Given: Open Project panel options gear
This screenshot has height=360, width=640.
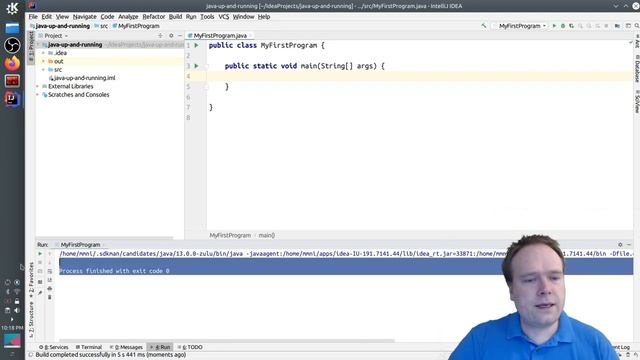Looking at the screenshot, I should point(171,36).
